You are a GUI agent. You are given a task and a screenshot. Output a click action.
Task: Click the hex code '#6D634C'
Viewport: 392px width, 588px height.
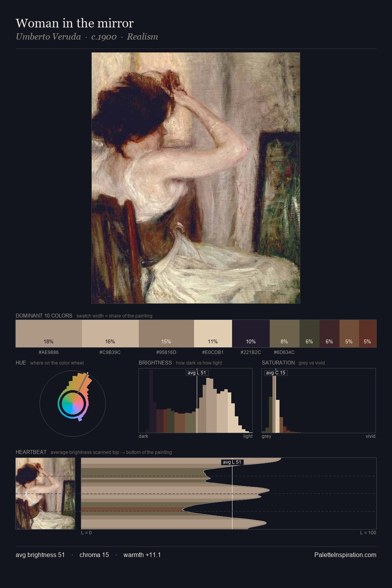[285, 352]
